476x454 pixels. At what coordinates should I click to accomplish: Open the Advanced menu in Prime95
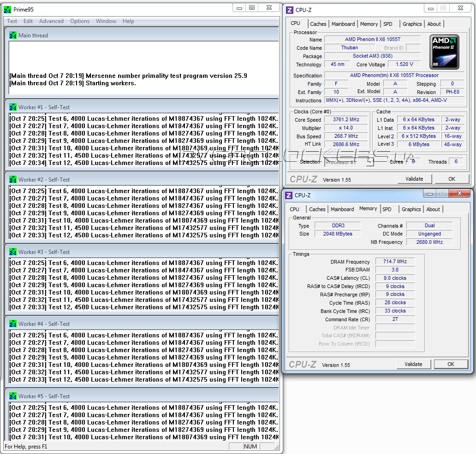(x=51, y=21)
